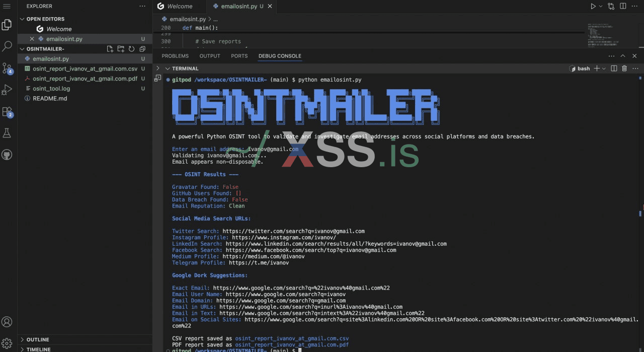Open the terminal launch profile dropdown
The image size is (644, 352).
pyautogui.click(x=604, y=68)
